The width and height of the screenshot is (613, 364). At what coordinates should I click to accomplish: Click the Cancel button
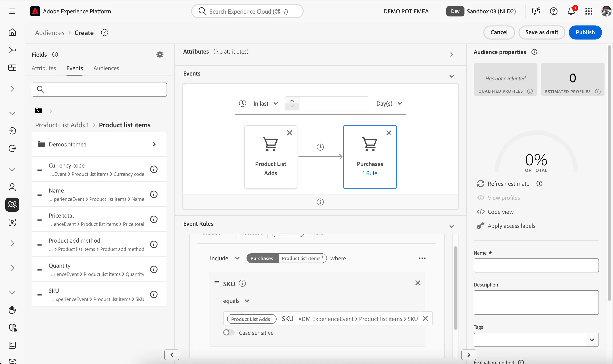[499, 32]
